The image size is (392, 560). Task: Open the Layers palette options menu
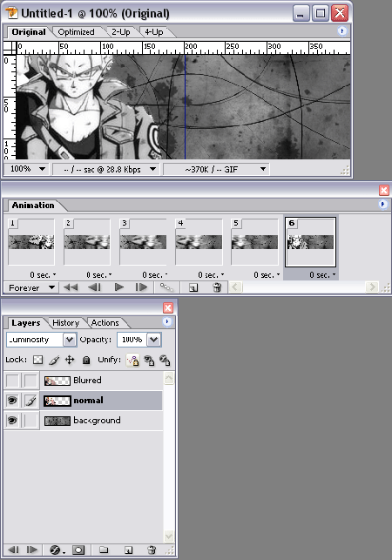tap(167, 321)
